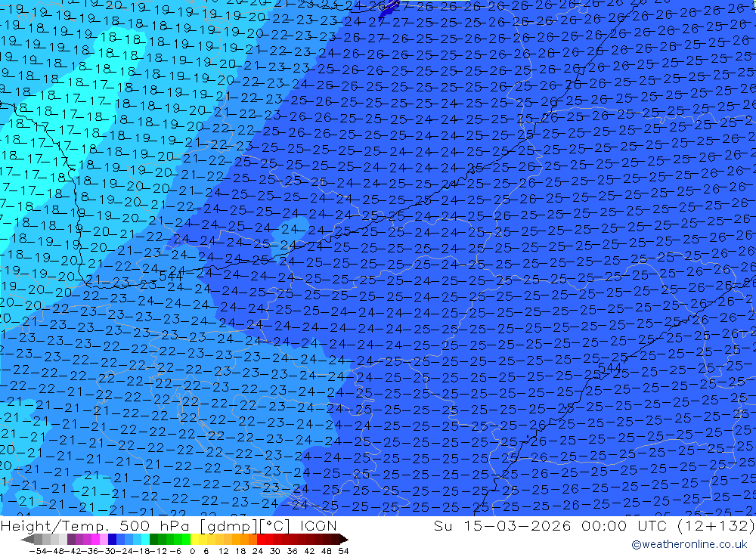Select the "ICON" model name in the title

pos(318,525)
